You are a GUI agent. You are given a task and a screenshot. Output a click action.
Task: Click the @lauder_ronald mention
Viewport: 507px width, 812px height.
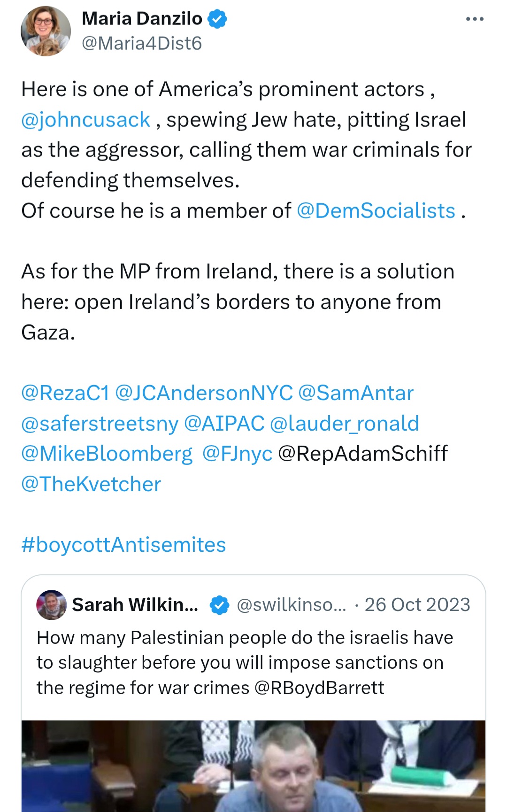(x=344, y=423)
